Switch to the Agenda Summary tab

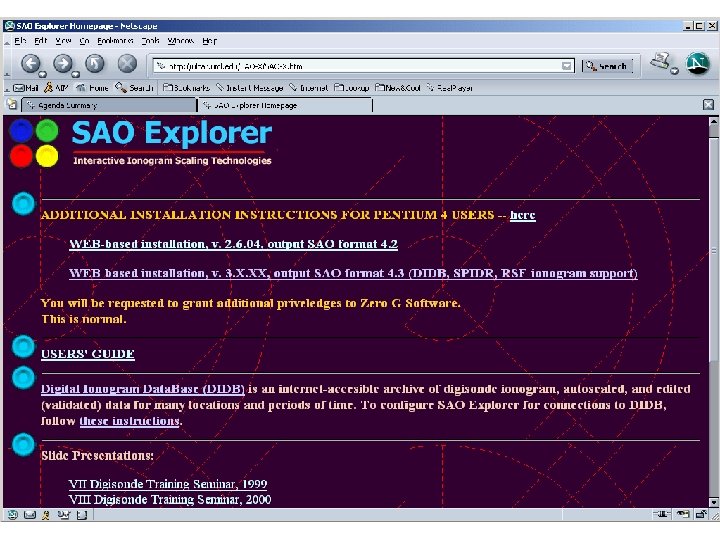pos(109,105)
